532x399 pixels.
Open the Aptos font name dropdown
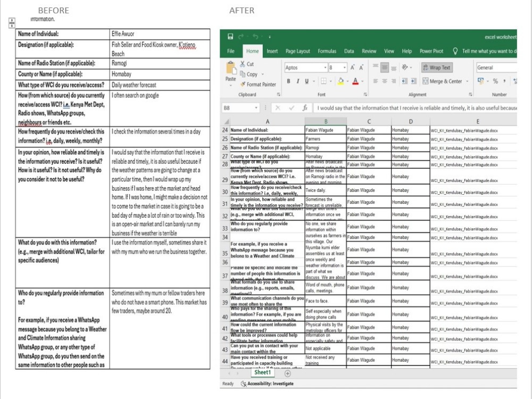coord(326,68)
